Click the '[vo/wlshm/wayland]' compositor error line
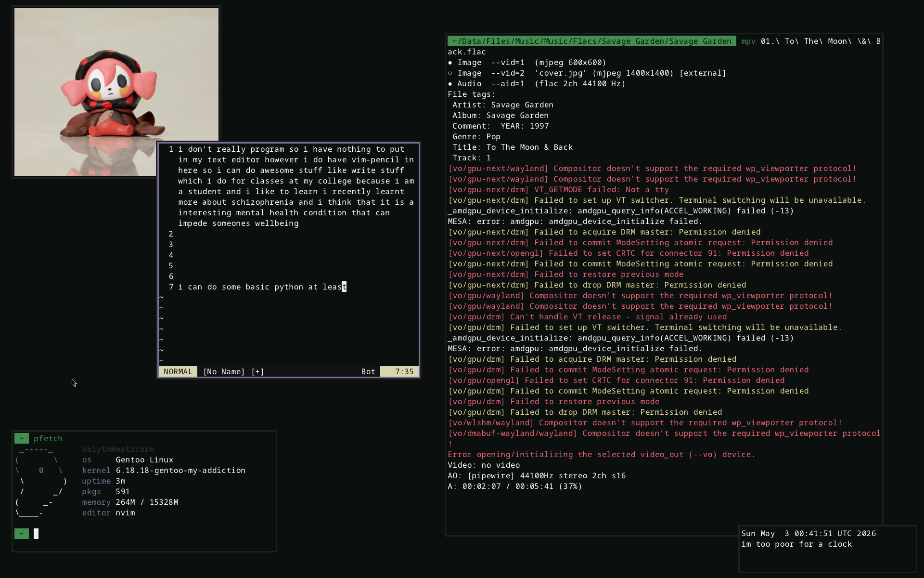This screenshot has width=924, height=578. (x=645, y=422)
